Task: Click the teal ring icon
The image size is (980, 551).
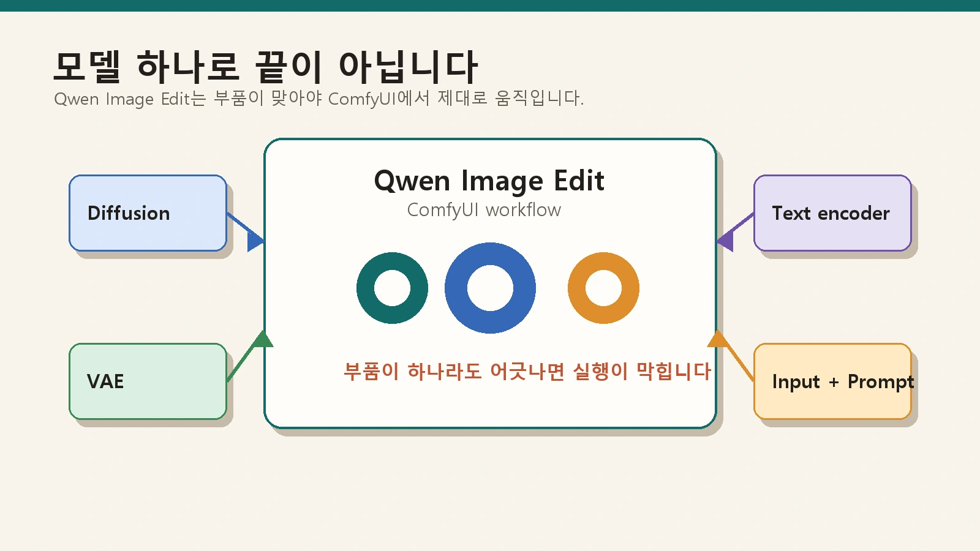Action: 392,288
